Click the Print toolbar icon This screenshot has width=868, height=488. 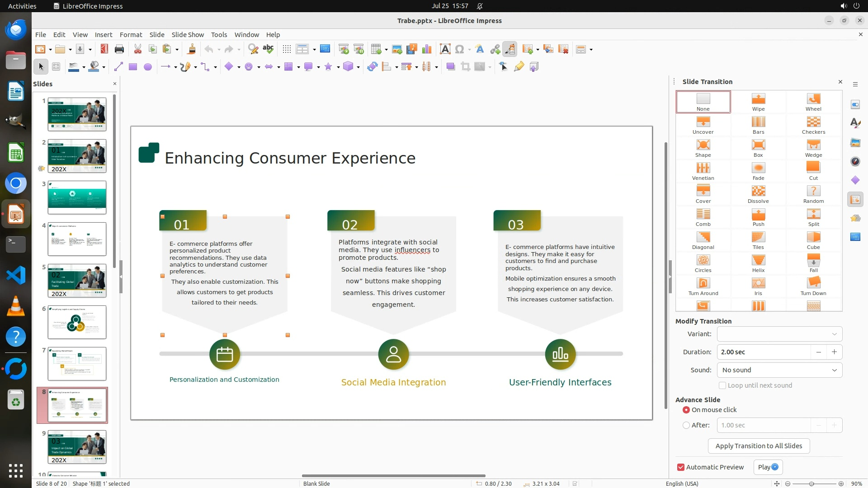pos(119,49)
